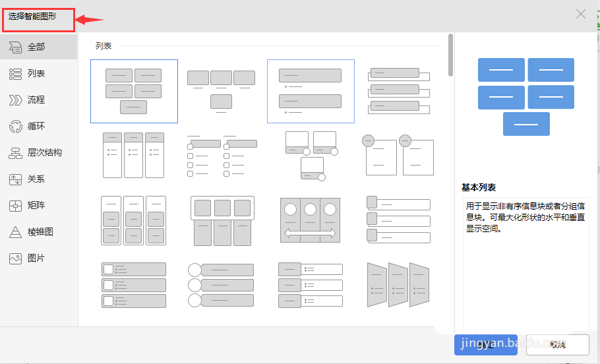
Task: Choose the circle-capped horizontal bars layout
Action: pos(221,285)
